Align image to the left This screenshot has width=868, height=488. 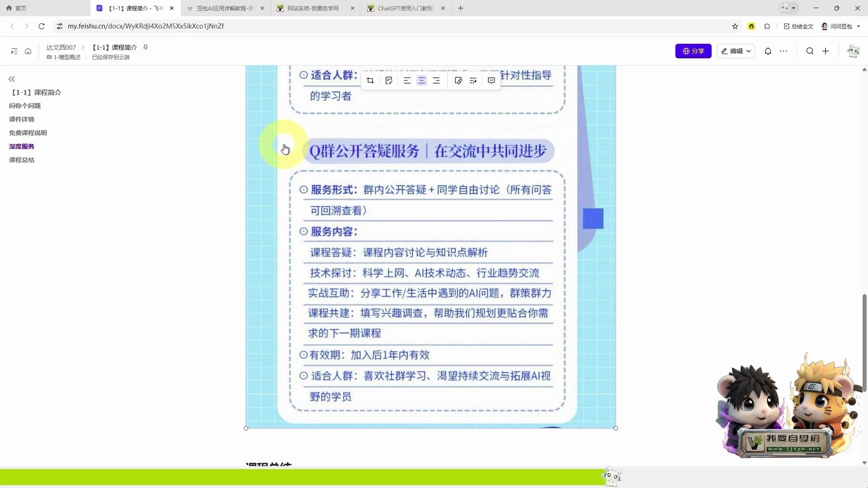click(x=407, y=80)
